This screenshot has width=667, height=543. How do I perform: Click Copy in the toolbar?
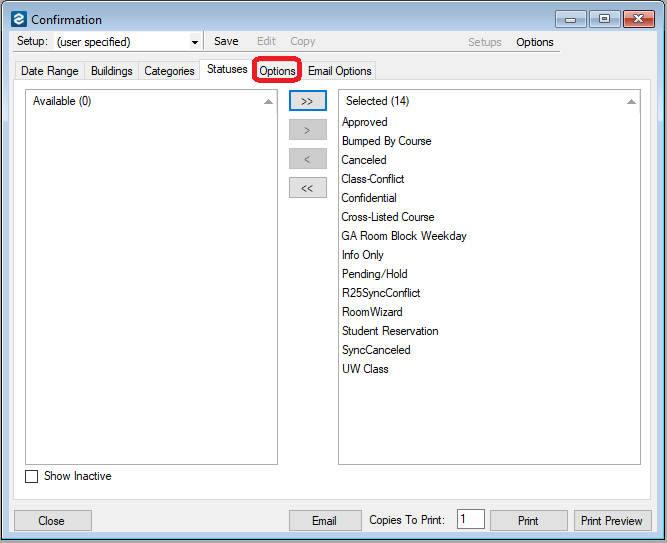tap(303, 41)
